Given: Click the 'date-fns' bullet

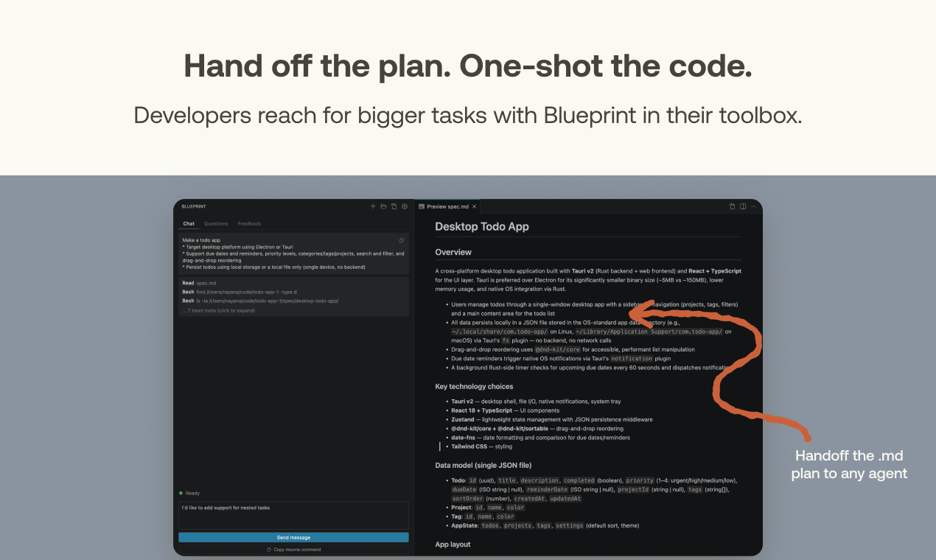Looking at the screenshot, I should [540, 437].
